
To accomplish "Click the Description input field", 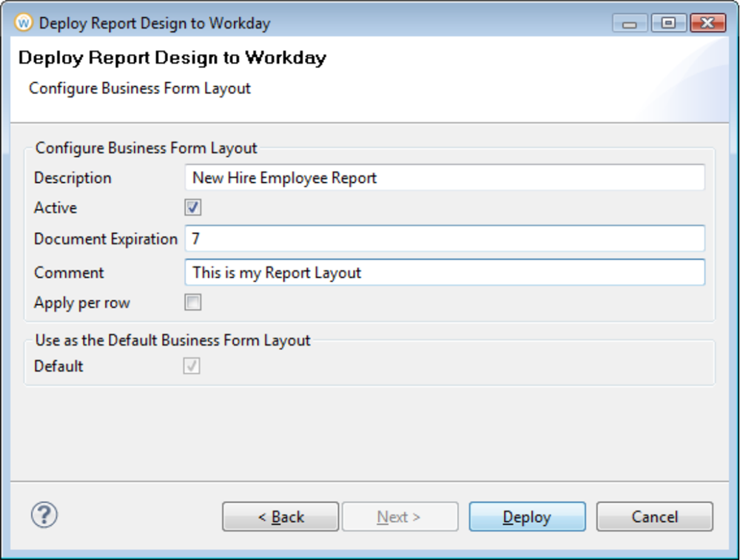I will pos(445,178).
